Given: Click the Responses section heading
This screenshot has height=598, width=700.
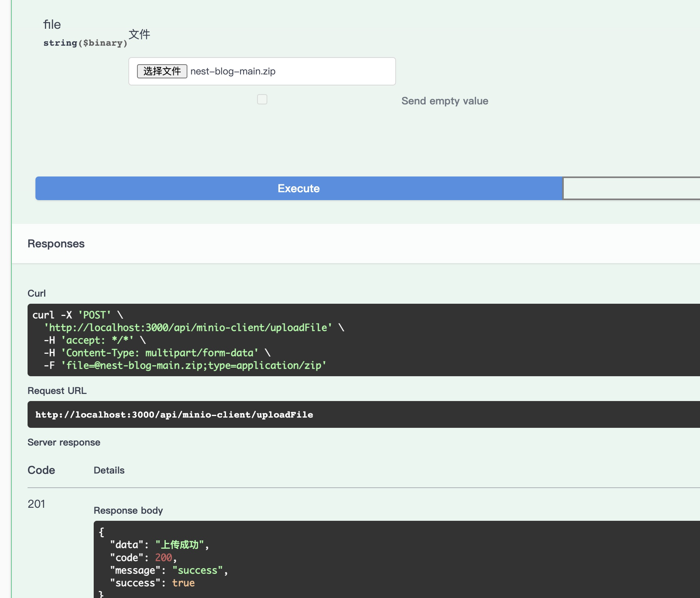Looking at the screenshot, I should coord(56,243).
